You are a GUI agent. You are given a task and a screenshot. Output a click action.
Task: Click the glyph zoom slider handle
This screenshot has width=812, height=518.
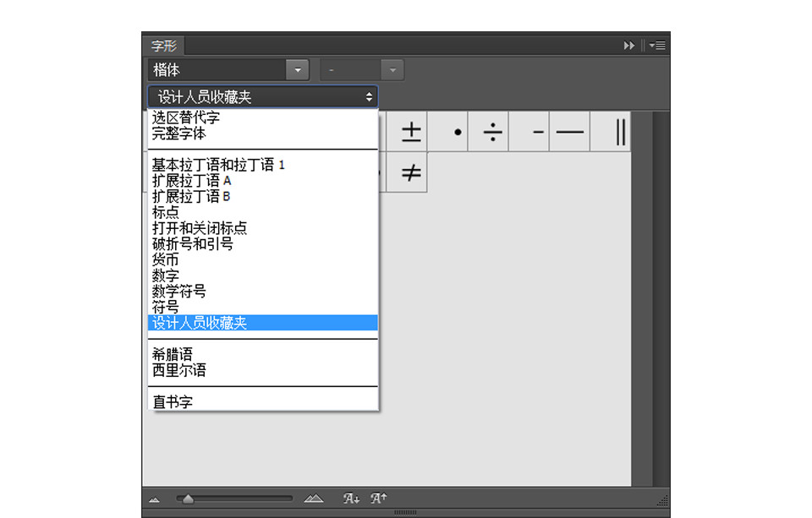pyautogui.click(x=188, y=499)
